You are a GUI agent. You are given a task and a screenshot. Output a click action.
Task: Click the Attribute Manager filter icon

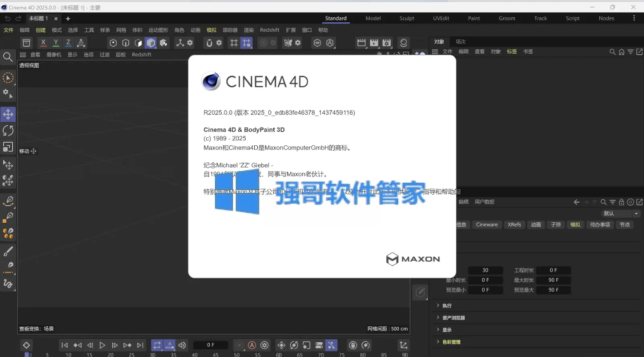click(x=612, y=202)
